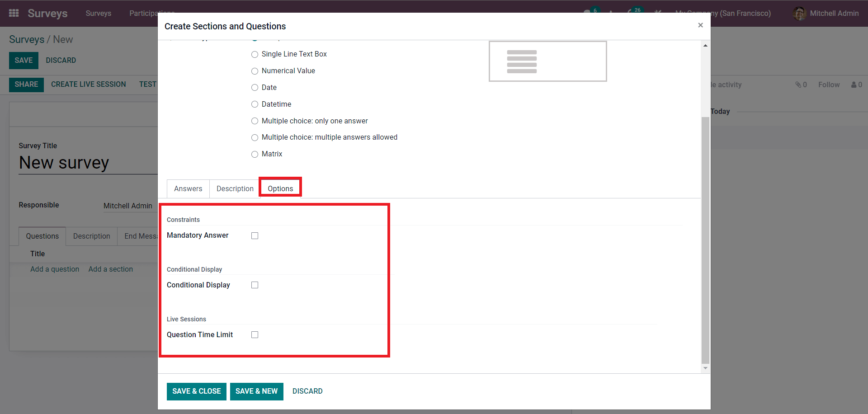Screen dimensions: 868x414
Task: Close the Create Sections and Questions dialog
Action: 700,25
